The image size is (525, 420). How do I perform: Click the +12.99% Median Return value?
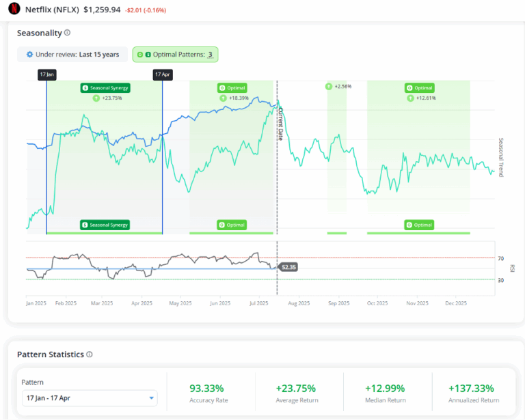click(x=385, y=388)
